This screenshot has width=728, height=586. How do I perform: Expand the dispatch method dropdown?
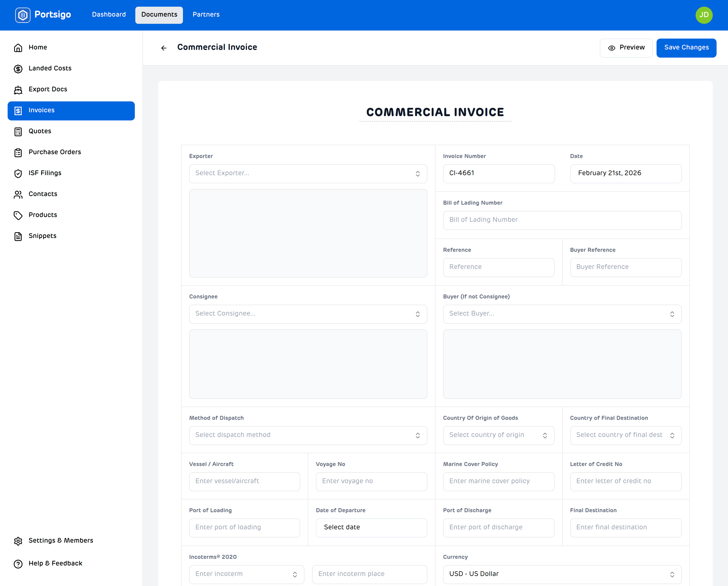pyautogui.click(x=308, y=435)
